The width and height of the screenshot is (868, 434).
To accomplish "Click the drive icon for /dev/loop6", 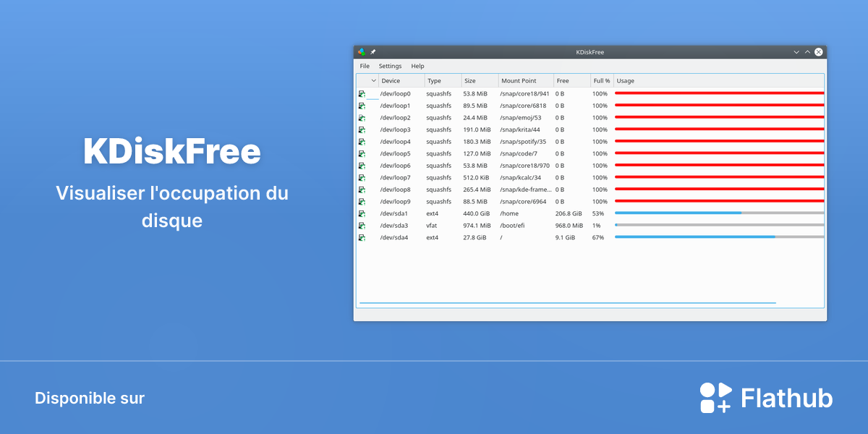I will pos(362,166).
